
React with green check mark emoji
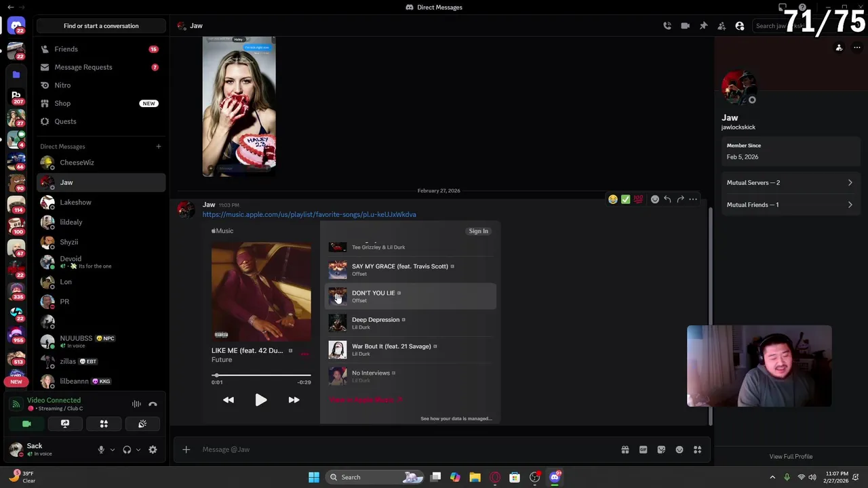pyautogui.click(x=625, y=199)
